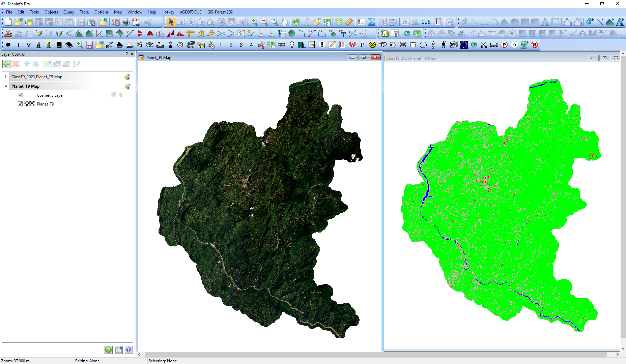Click the vertical scrollbar down arrow

(623, 348)
